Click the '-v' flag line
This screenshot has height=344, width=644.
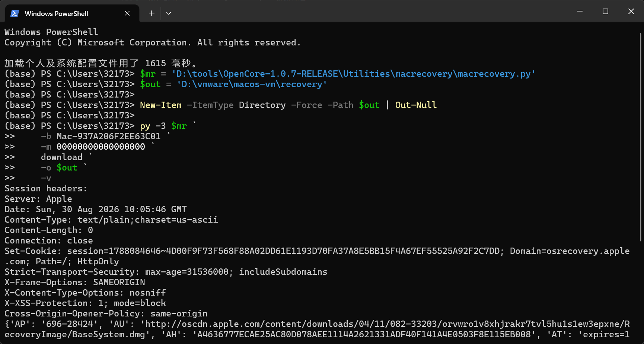(x=46, y=178)
